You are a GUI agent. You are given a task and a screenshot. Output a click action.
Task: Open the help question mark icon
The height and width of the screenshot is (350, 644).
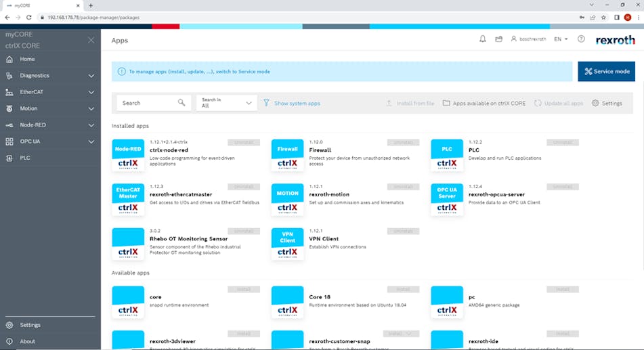coord(581,39)
